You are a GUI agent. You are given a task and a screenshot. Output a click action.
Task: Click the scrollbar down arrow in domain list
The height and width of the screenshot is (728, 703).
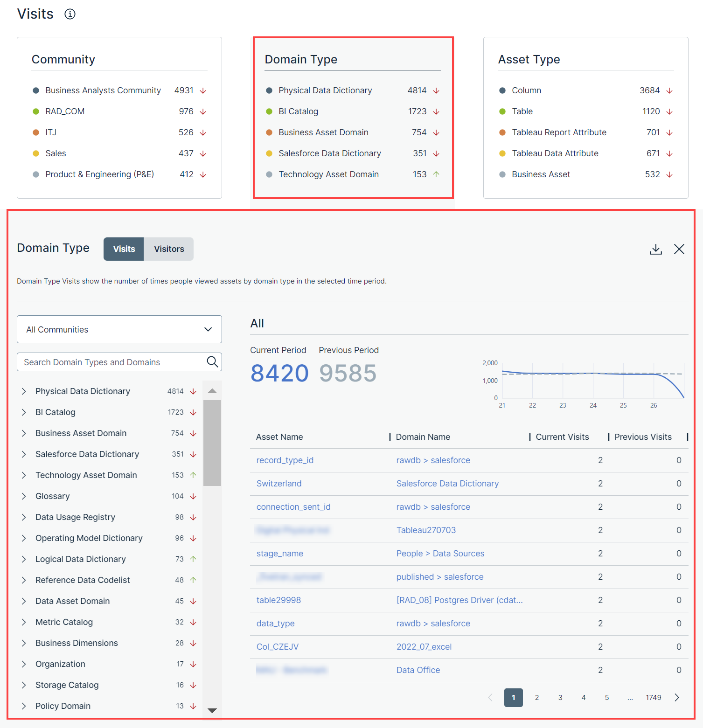coord(212,710)
